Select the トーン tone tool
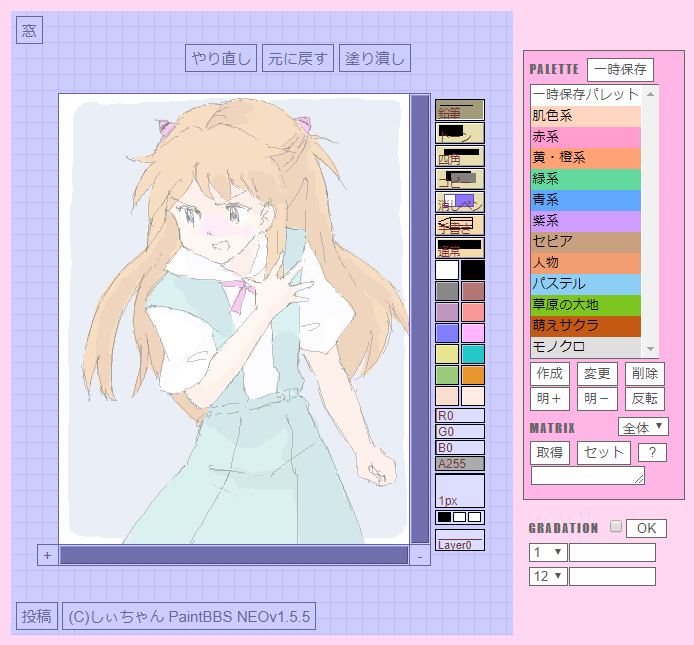 [460, 133]
